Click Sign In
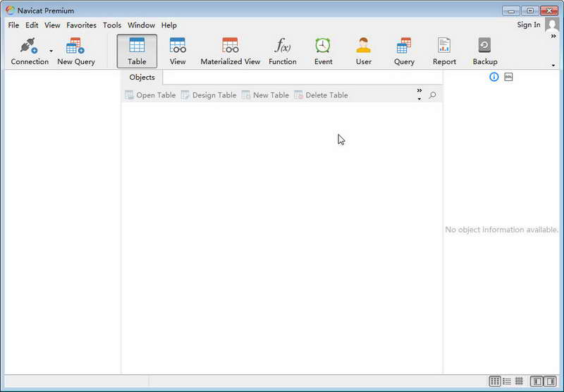This screenshot has height=392, width=564. pos(528,25)
